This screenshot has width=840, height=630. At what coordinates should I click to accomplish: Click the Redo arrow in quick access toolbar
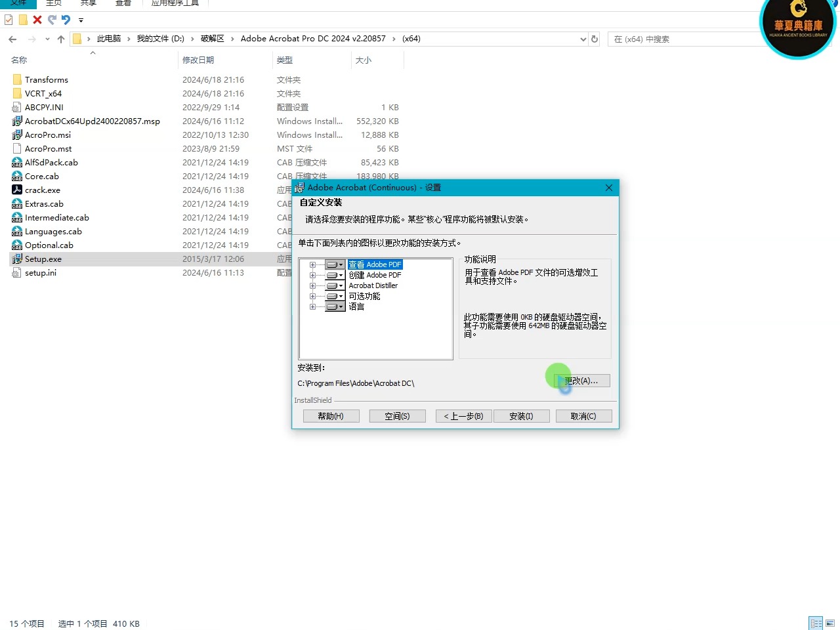52,20
